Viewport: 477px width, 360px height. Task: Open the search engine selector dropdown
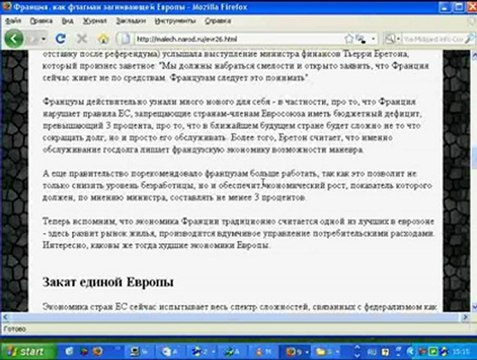(x=392, y=39)
